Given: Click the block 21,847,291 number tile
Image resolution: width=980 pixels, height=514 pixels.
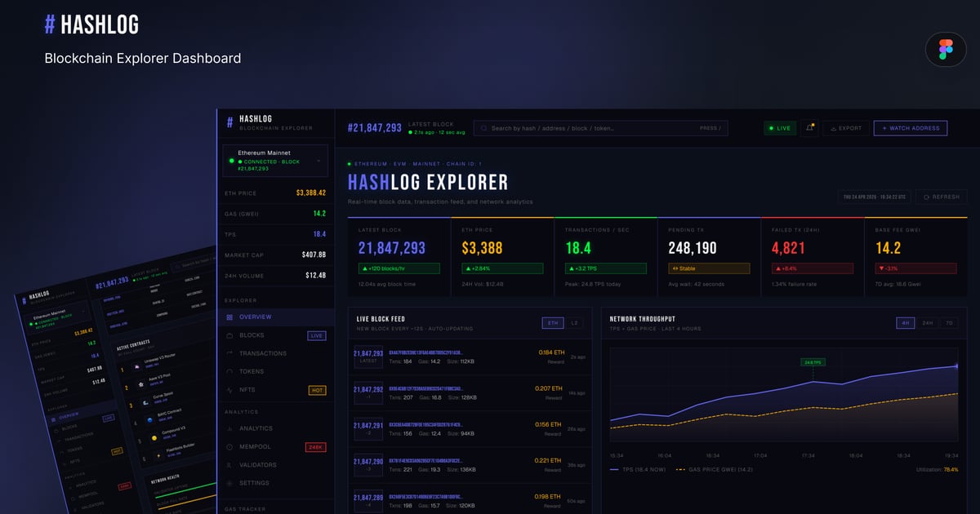Looking at the screenshot, I should click(x=367, y=428).
